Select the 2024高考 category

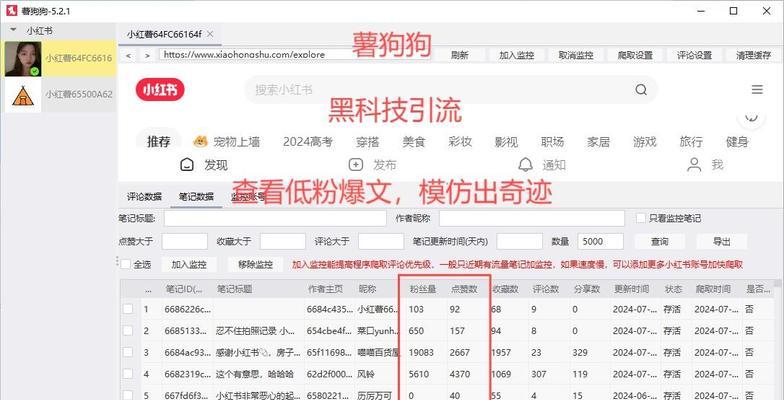click(x=308, y=142)
